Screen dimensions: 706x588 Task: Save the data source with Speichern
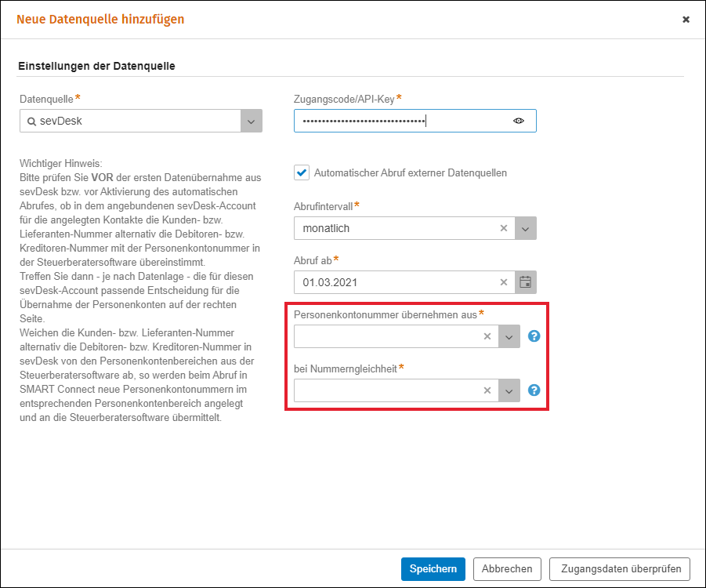(433, 569)
